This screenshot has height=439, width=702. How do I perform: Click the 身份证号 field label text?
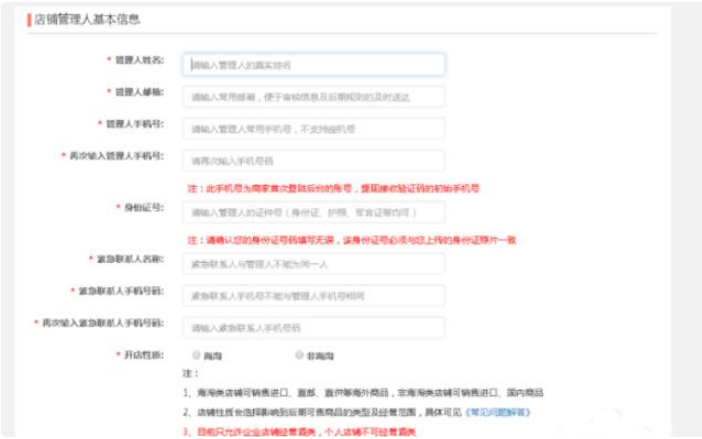tap(144, 208)
